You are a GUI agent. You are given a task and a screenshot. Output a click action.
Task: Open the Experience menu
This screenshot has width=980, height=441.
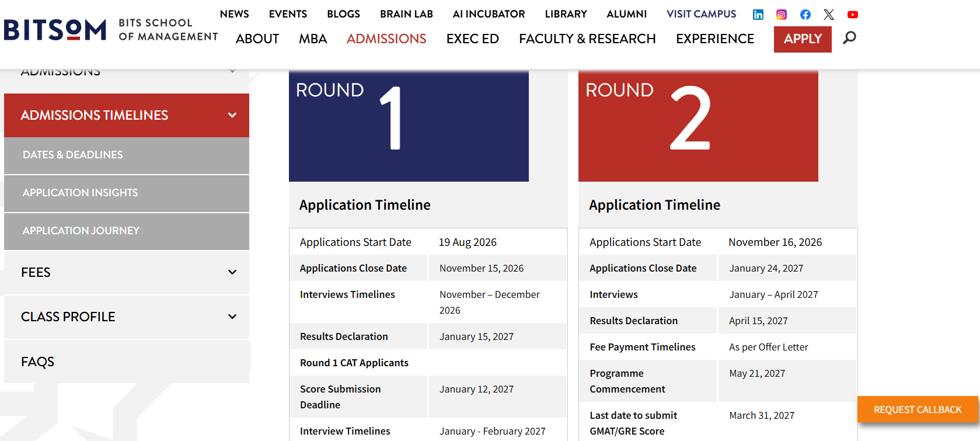point(715,39)
